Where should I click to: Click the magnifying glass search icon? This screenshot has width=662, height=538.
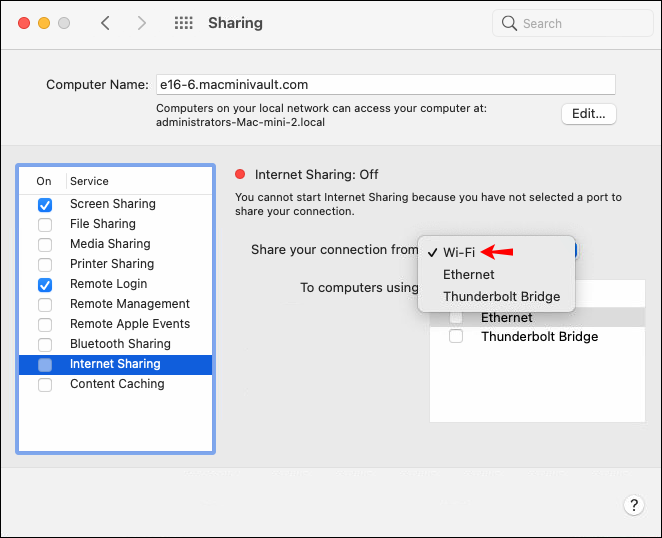(x=509, y=23)
